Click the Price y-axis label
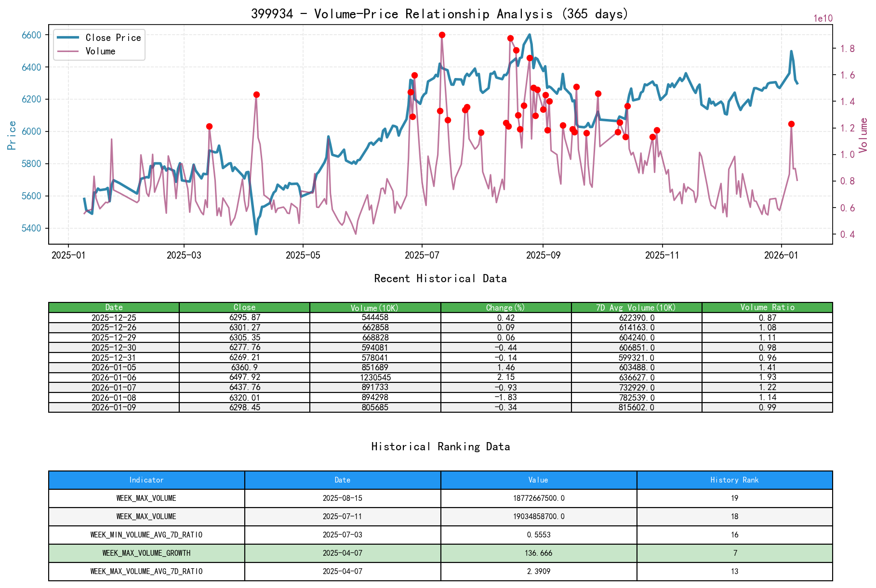The height and width of the screenshot is (588, 876). tap(11, 135)
